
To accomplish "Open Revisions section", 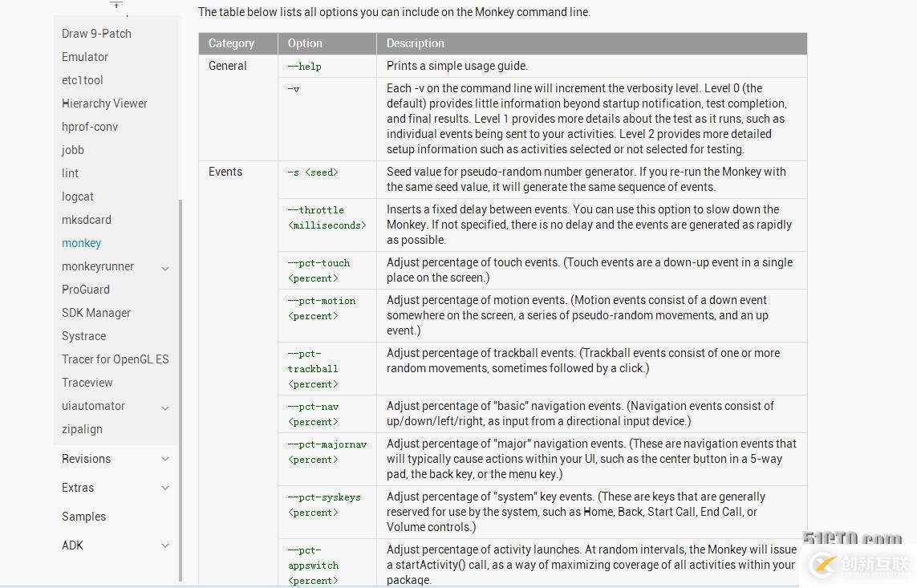I will tap(87, 459).
